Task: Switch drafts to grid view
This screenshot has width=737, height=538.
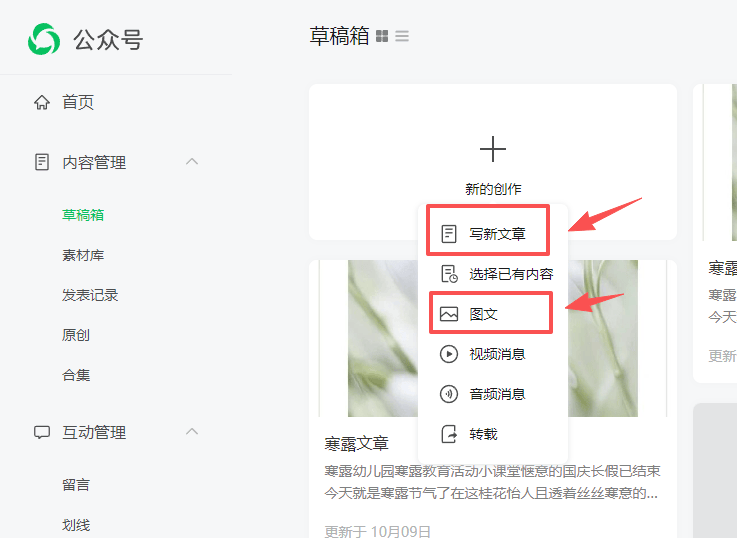Action: click(382, 37)
